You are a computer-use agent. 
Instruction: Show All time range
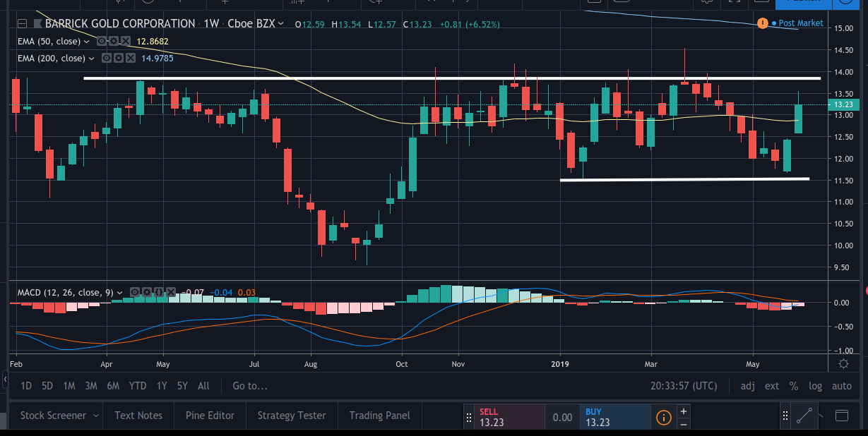(203, 386)
